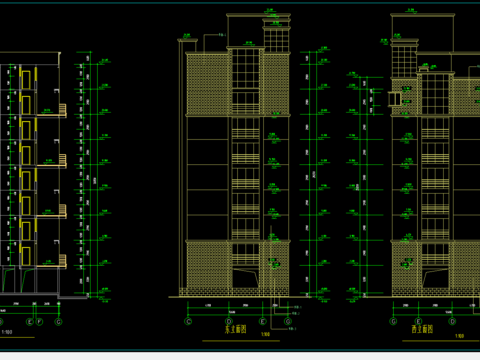Pick the lowest balcony railing in section drawing
Screen dimensions: 480x360
coord(63,260)
